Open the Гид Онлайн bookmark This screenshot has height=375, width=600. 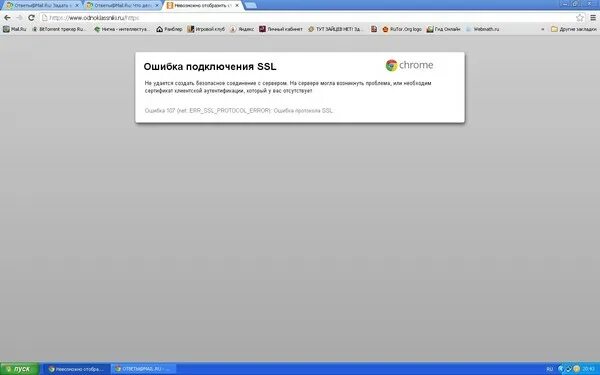click(443, 29)
